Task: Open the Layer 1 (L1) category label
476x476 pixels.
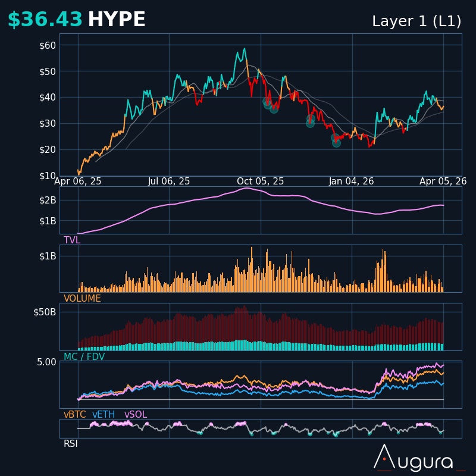Action: click(416, 21)
